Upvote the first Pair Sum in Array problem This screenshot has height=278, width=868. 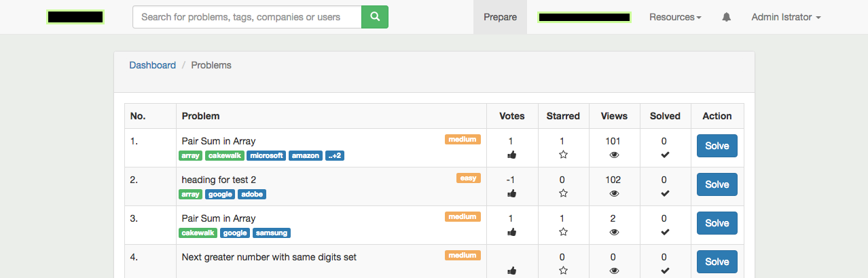pyautogui.click(x=512, y=155)
